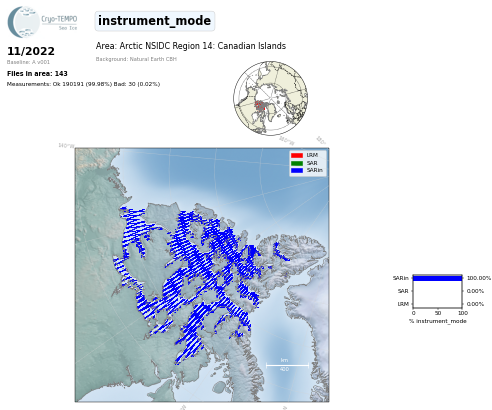Click the 100.00% value beside SARin bar

(x=479, y=278)
